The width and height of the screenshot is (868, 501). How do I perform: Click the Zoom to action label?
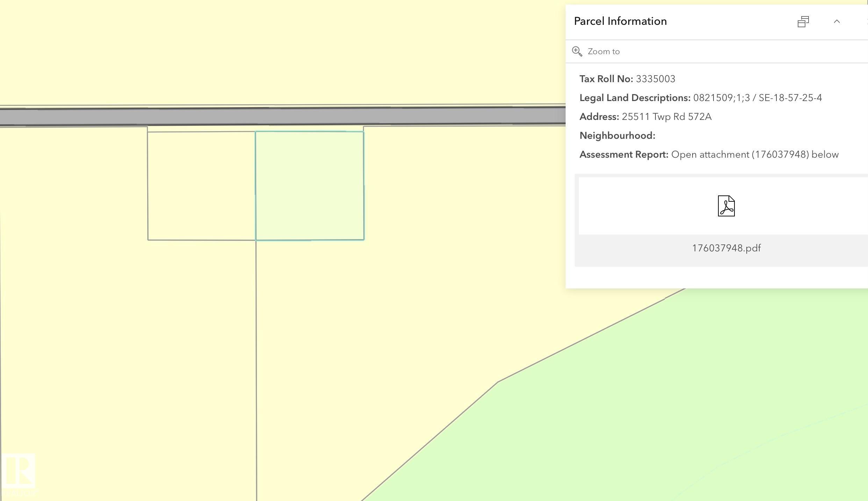(604, 51)
